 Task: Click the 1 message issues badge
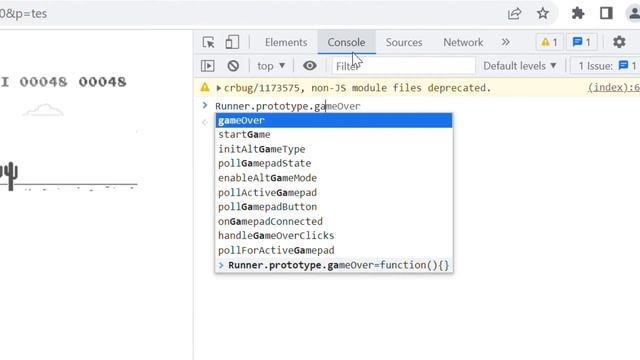point(582,42)
